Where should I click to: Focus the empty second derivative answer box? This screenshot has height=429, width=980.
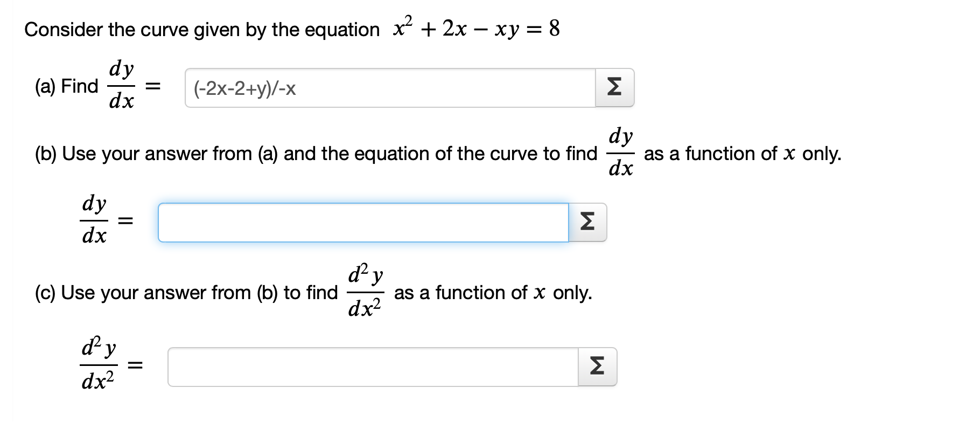(373, 367)
